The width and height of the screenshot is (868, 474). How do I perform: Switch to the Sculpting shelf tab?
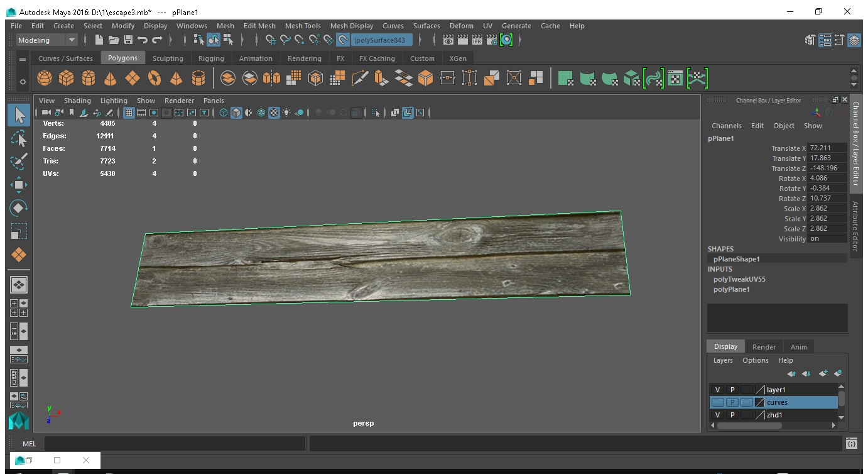pos(168,58)
